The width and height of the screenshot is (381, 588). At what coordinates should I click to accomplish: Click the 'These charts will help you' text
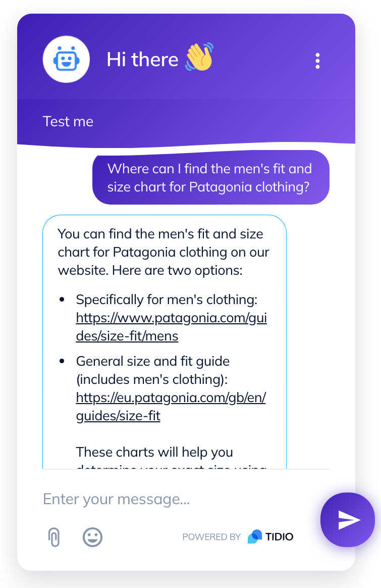(154, 452)
